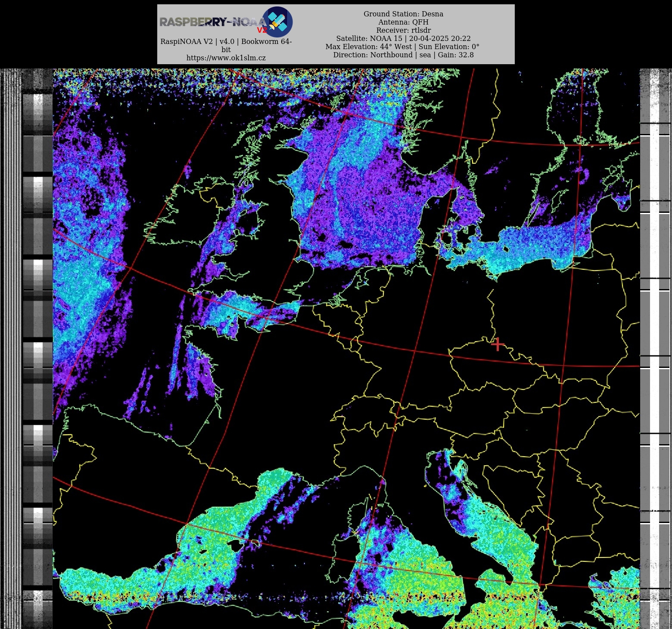672x629 pixels.
Task: Select the 'Antenna: QFH' text
Action: (x=403, y=22)
